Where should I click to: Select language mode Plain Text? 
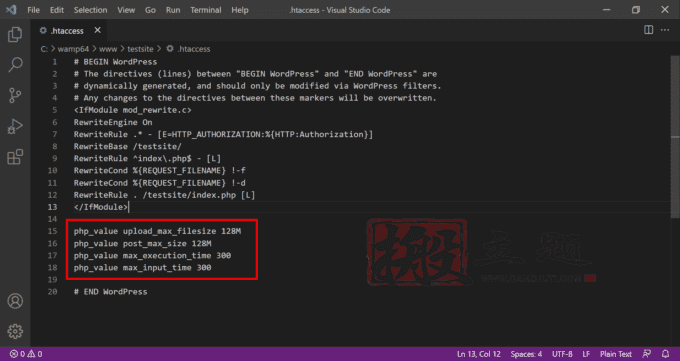(616, 354)
